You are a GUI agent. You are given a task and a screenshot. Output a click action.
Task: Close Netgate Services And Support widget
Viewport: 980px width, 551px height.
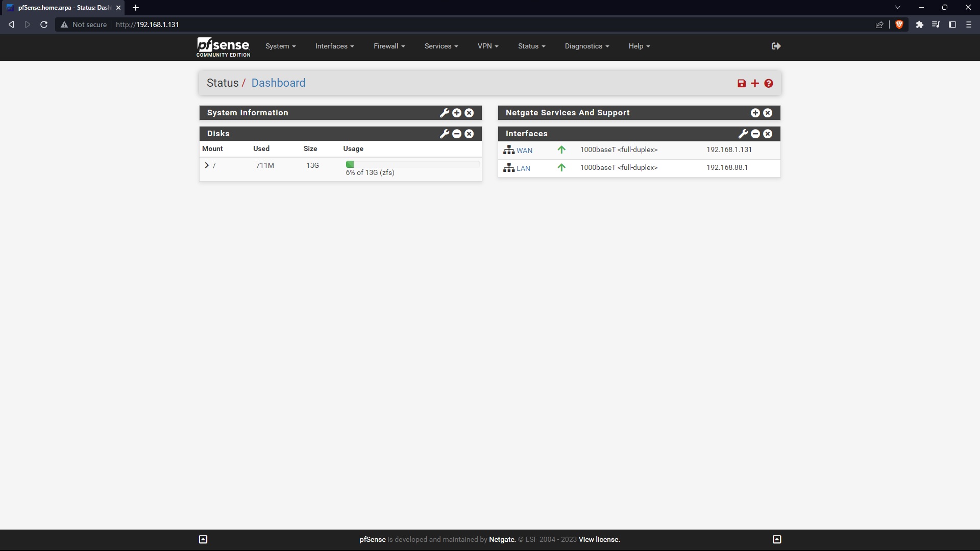(768, 113)
